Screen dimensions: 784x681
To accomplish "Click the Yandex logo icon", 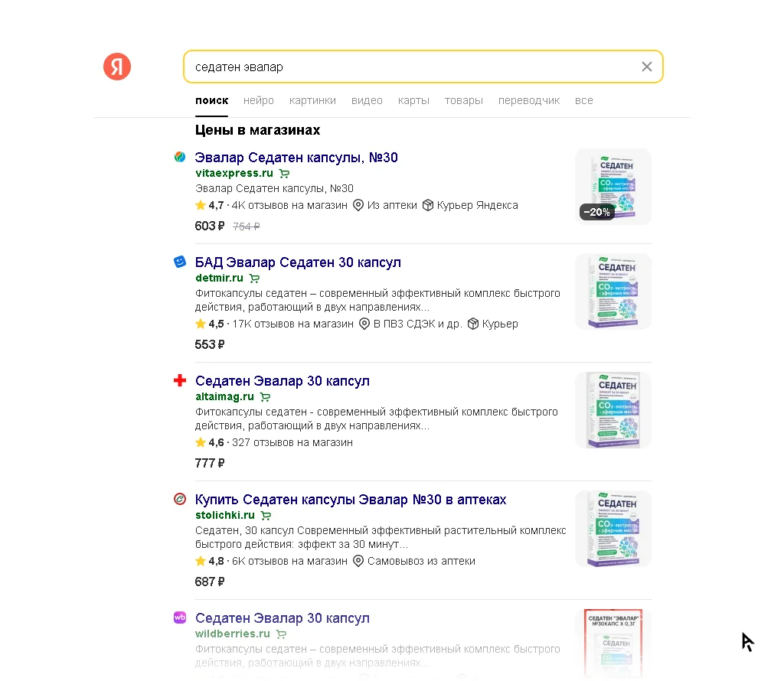I will pyautogui.click(x=117, y=67).
